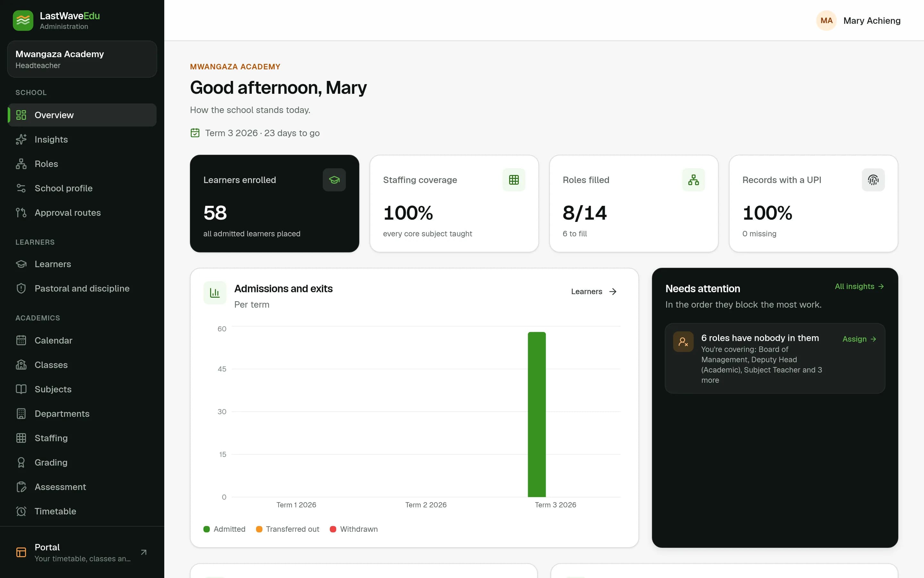Click the Insights sparkle icon in sidebar
Image resolution: width=924 pixels, height=578 pixels.
pyautogui.click(x=21, y=140)
